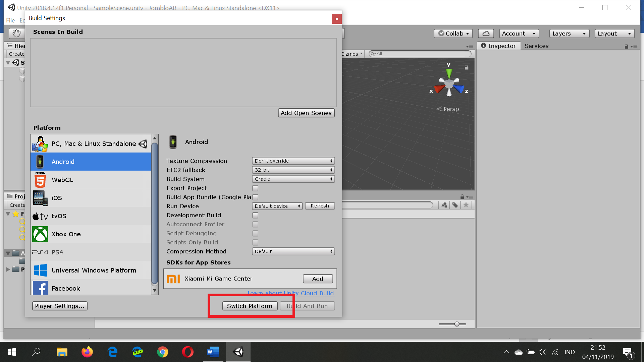Image resolution: width=644 pixels, height=362 pixels.
Task: Click the cloud services icon button
Action: coord(486,34)
